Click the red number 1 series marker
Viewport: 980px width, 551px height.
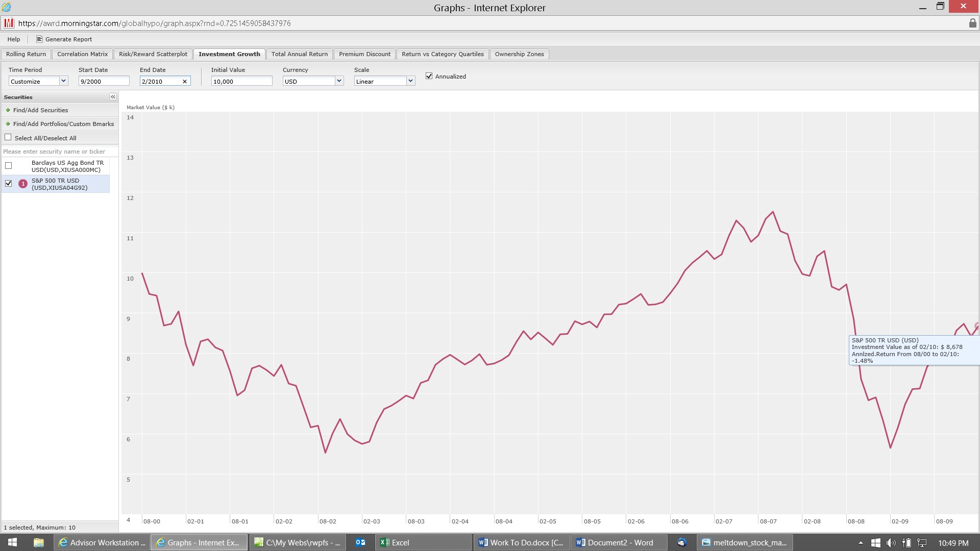23,184
